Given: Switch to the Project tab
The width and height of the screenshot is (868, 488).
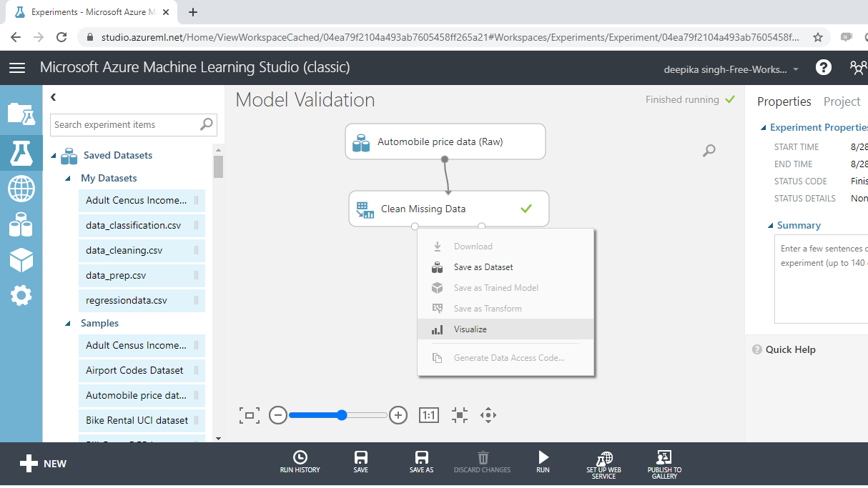Looking at the screenshot, I should point(842,101).
